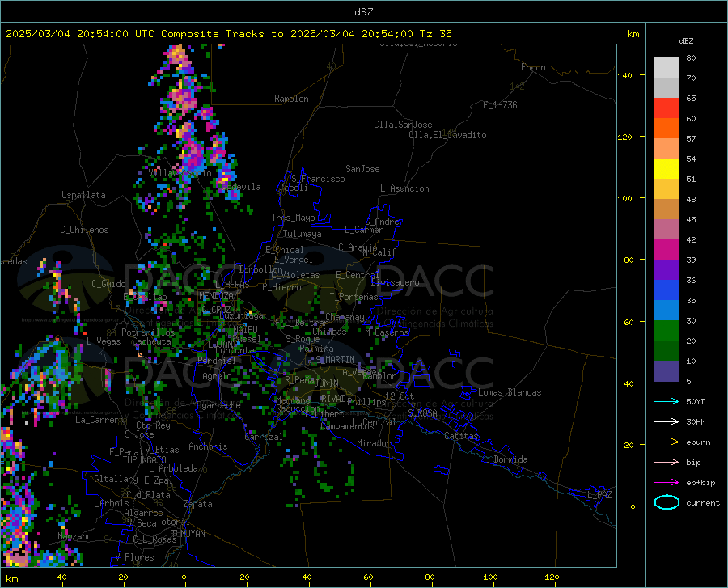Click the Tres_Mayo place label
The height and width of the screenshot is (588, 728).
(293, 218)
